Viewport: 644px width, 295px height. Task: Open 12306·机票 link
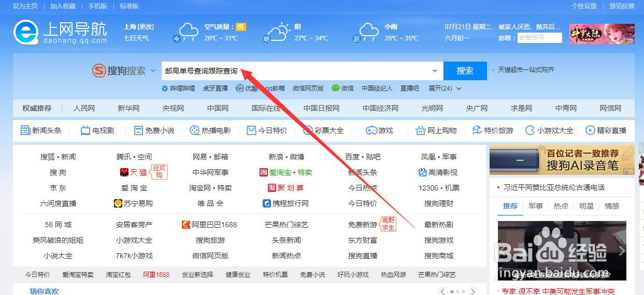click(438, 188)
